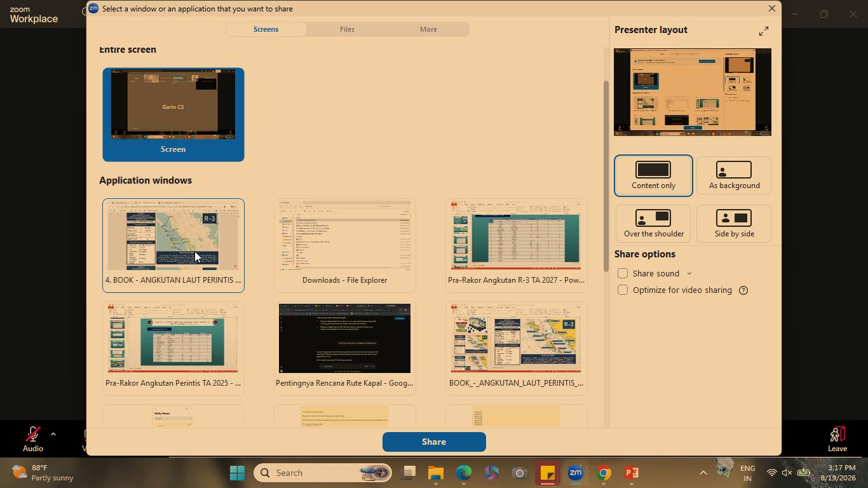
Task: Expand the audio options caret
Action: (53, 435)
